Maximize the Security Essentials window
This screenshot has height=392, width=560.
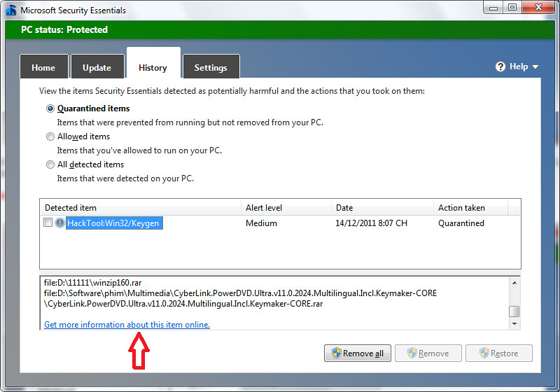pyautogui.click(x=512, y=8)
